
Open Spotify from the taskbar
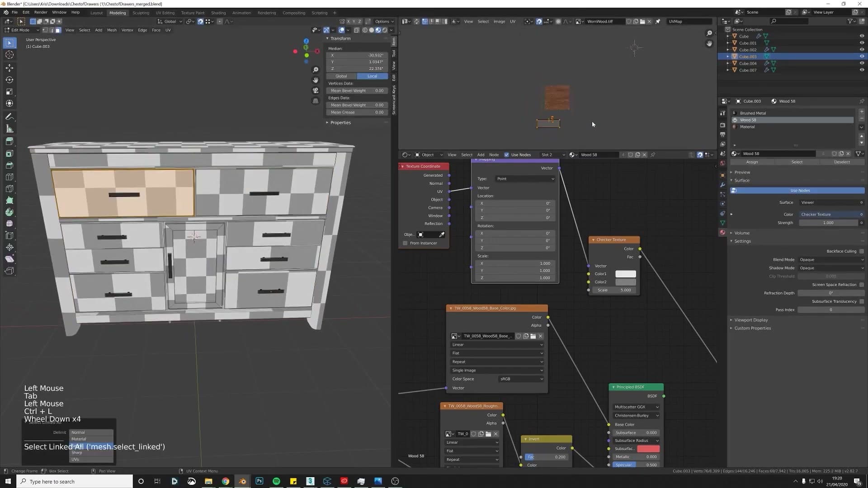276,481
